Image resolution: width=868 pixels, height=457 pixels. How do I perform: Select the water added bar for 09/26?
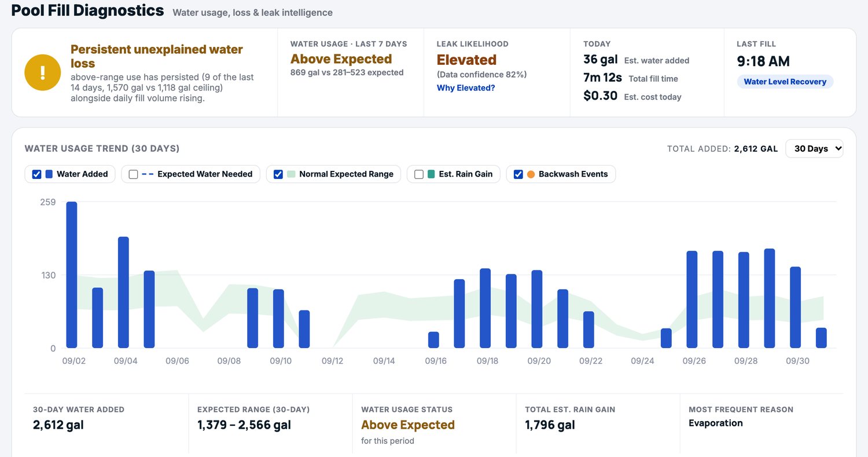point(692,299)
